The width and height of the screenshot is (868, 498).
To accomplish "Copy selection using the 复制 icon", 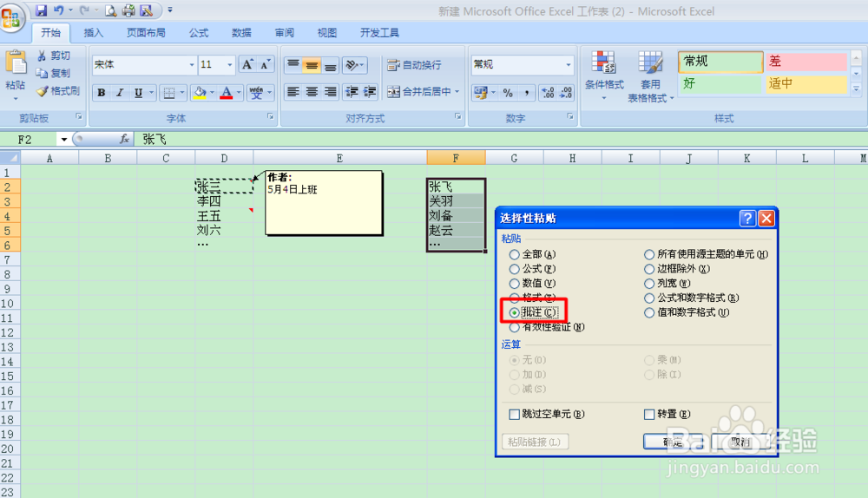I will click(42, 73).
